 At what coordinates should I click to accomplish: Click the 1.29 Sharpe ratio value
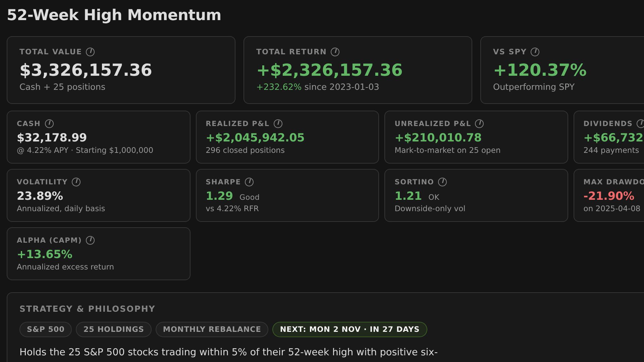pos(219,196)
